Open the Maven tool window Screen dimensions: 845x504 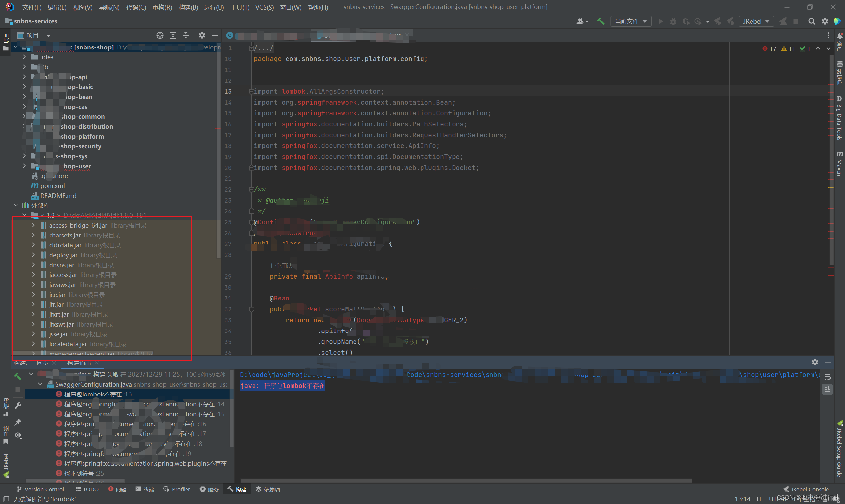(839, 165)
